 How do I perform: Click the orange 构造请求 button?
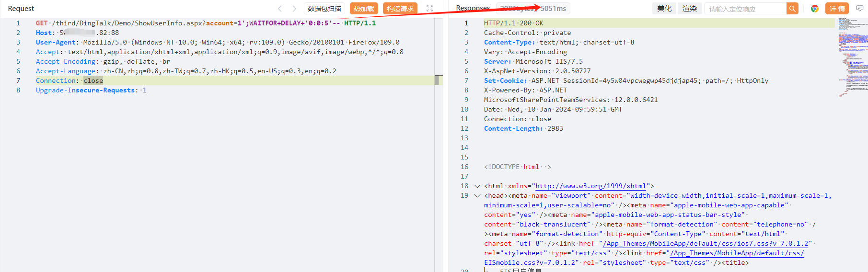[x=400, y=9]
